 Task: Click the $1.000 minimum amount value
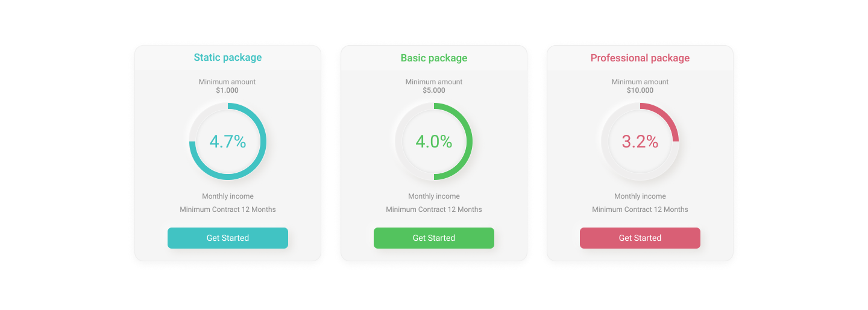click(227, 90)
